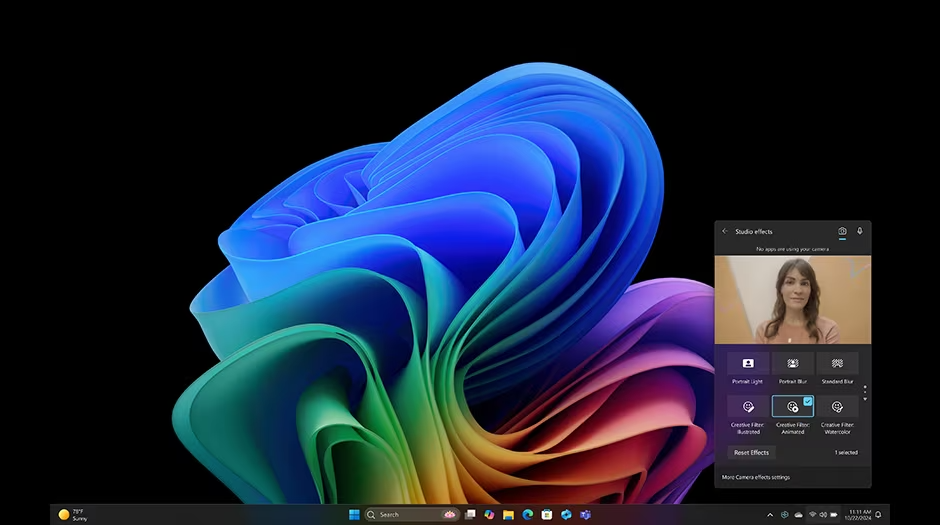940x525 pixels.
Task: Launch Copilot from the taskbar
Action: coord(490,515)
